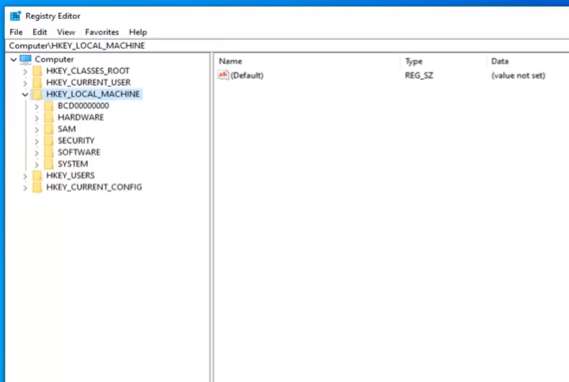Image resolution: width=569 pixels, height=382 pixels.
Task: Open the Edit menu
Action: [40, 32]
